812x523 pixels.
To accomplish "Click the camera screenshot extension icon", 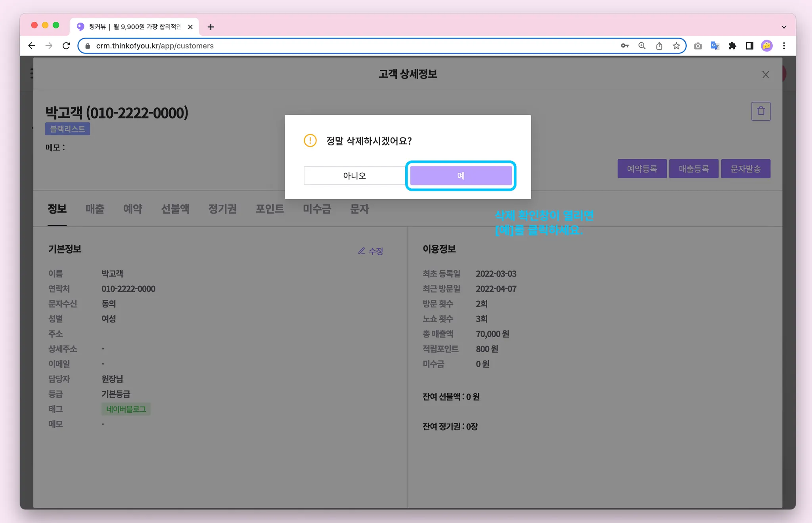I will (x=698, y=46).
